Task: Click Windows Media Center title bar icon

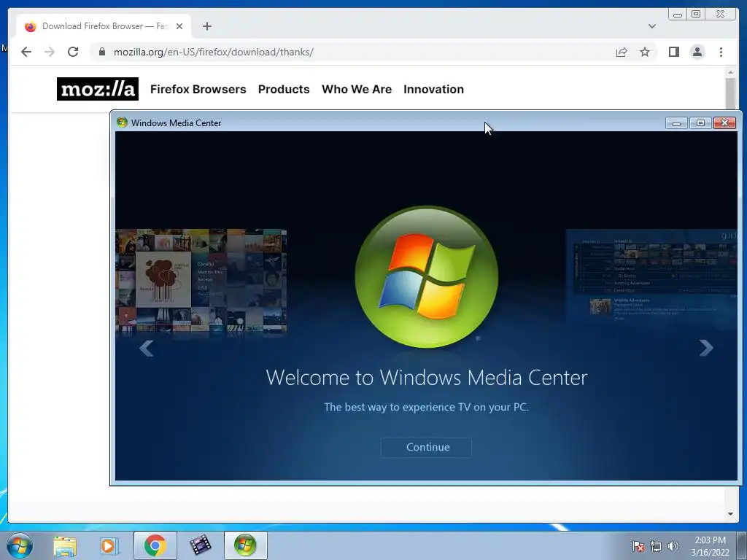Action: (x=122, y=122)
